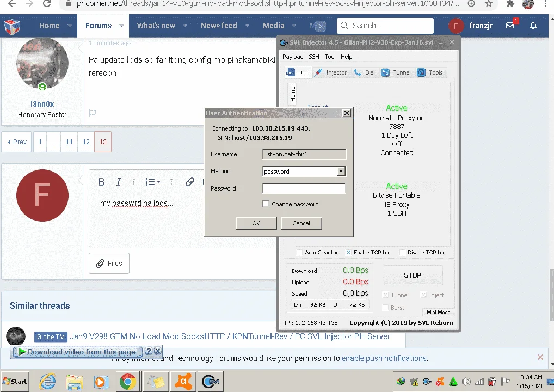The width and height of the screenshot is (554, 392).
Task: Click the forum Search box
Action: (385, 26)
